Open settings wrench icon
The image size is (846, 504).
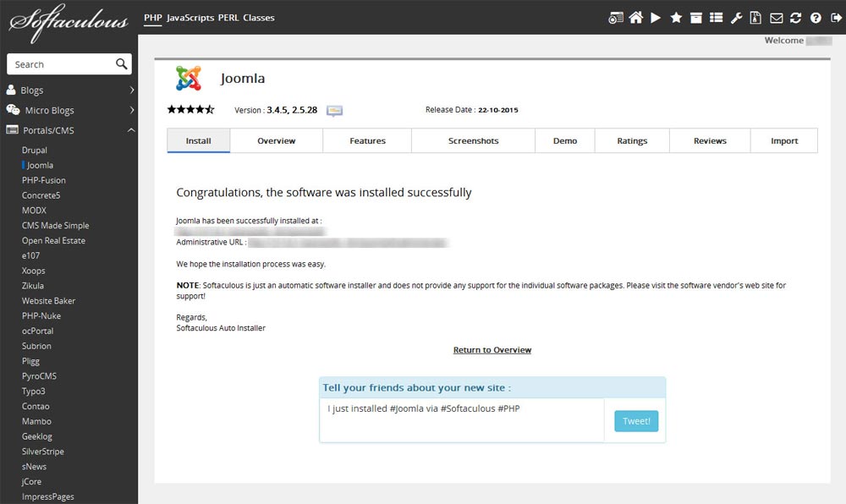pos(736,18)
